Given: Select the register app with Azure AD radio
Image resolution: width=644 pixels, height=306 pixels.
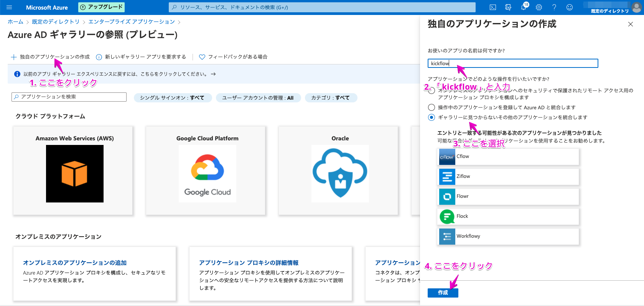Looking at the screenshot, I should tap(432, 107).
